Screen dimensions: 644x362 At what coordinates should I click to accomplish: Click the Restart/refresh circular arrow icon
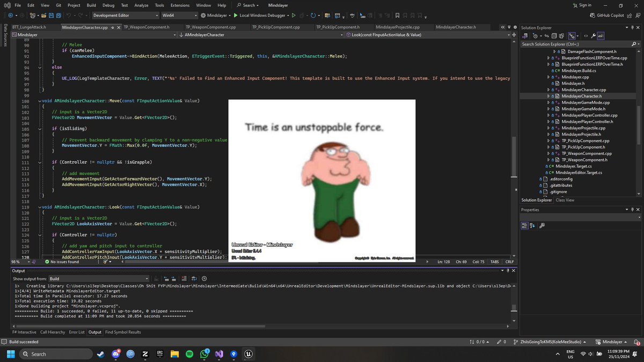313,16
